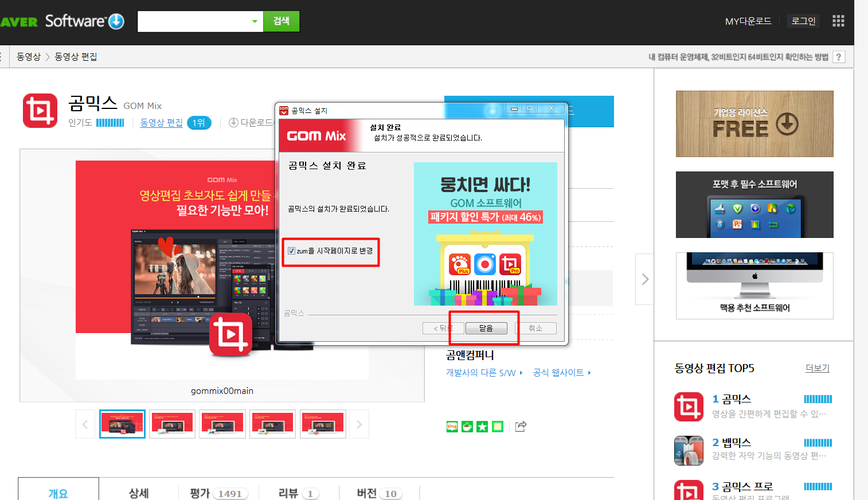This screenshot has height=500, width=868.
Task: Go to previous screenshot thumbnails arrow
Action: (85, 424)
